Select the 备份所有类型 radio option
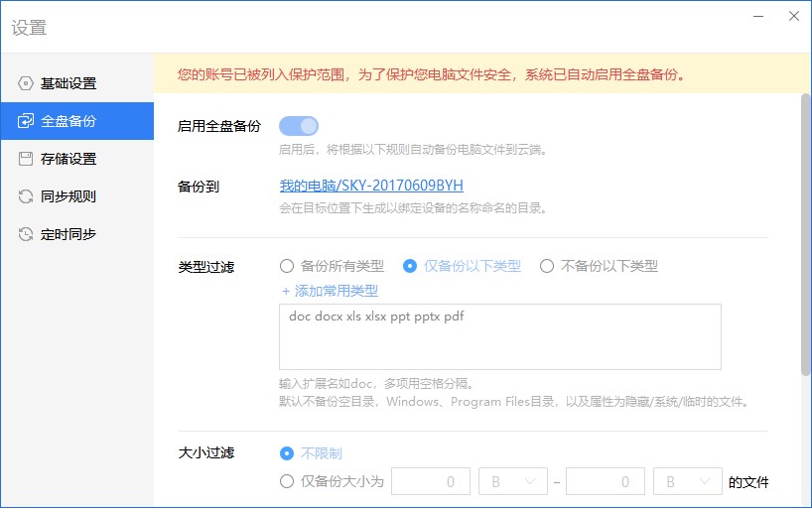Viewport: 812px width, 508px height. [332, 266]
